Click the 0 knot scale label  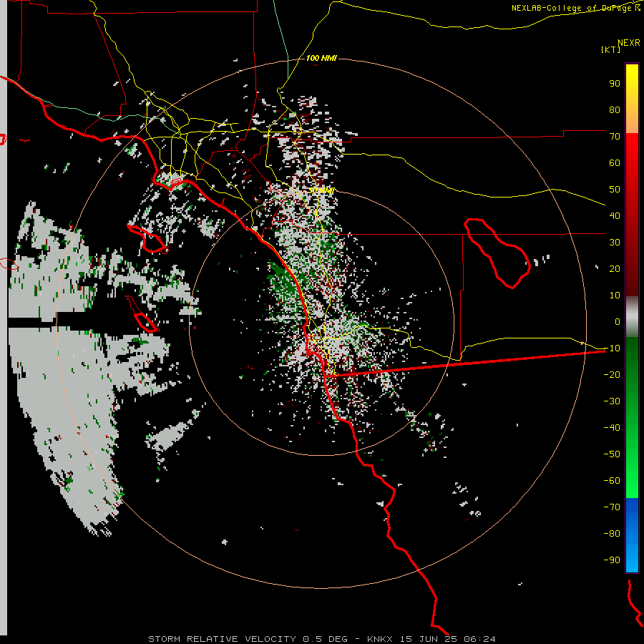pyautogui.click(x=618, y=322)
